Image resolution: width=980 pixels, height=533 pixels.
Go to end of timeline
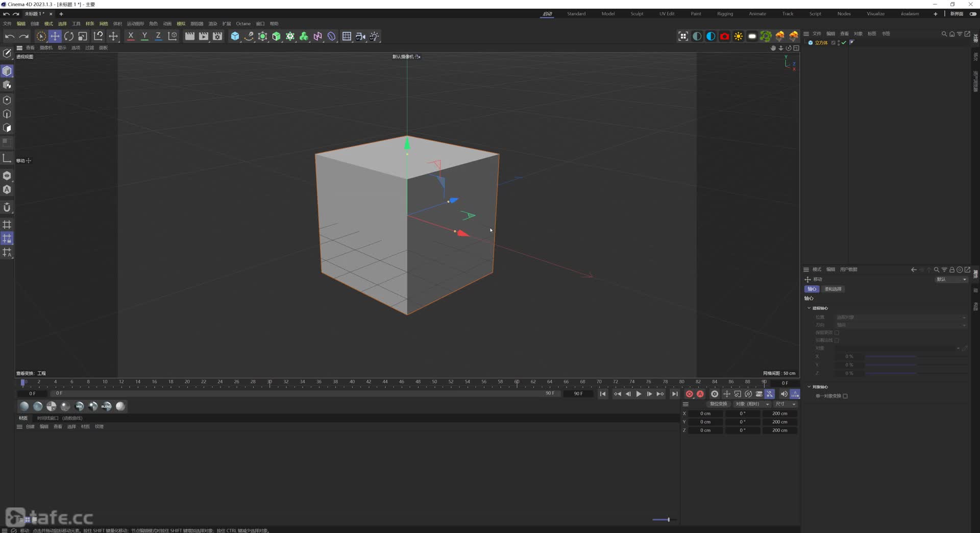pyautogui.click(x=675, y=394)
